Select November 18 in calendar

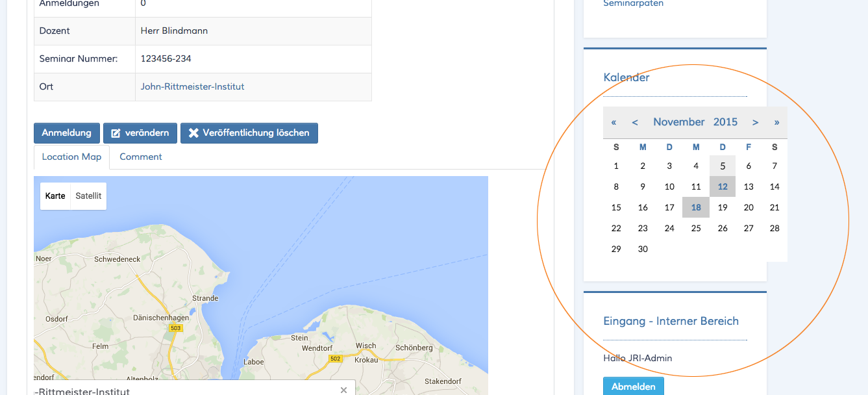pyautogui.click(x=696, y=208)
